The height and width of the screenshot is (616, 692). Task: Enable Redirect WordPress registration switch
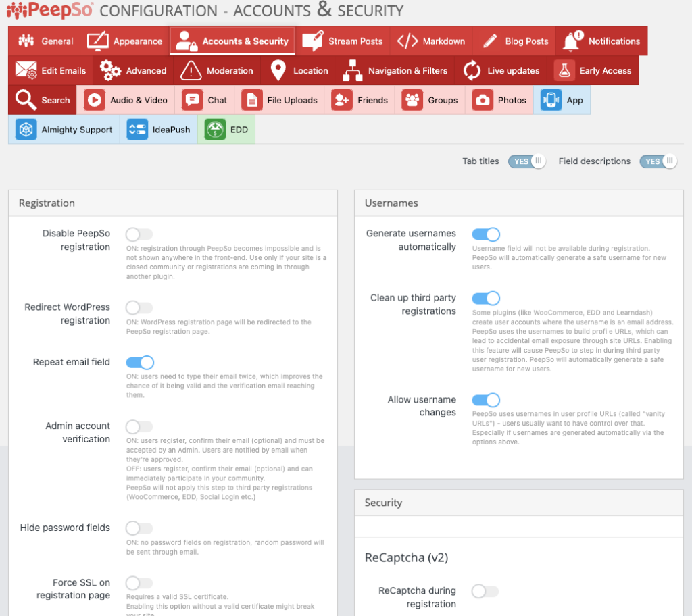click(139, 307)
